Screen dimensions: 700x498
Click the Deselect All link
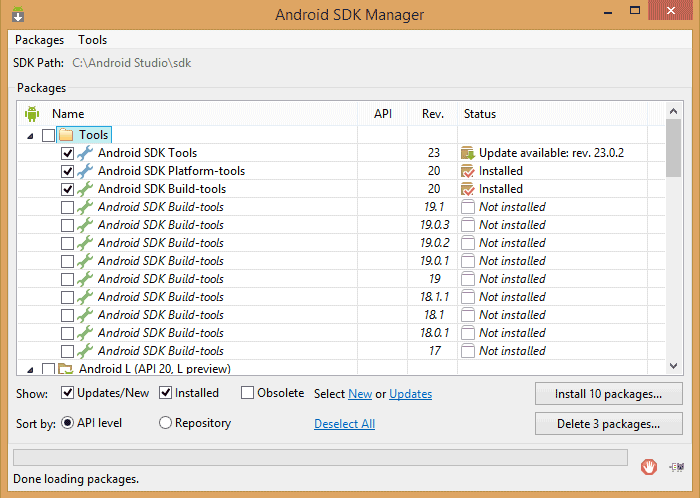[x=344, y=424]
